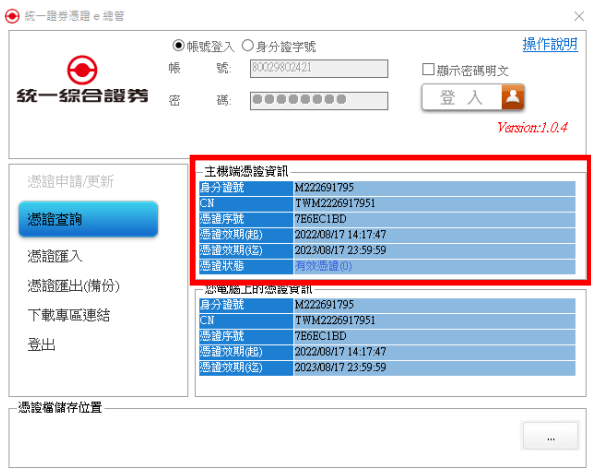This screenshot has width=591, height=470.
Task: Click TWM2226917951 in 您電腦上的憑證資訊
Action: [335, 320]
